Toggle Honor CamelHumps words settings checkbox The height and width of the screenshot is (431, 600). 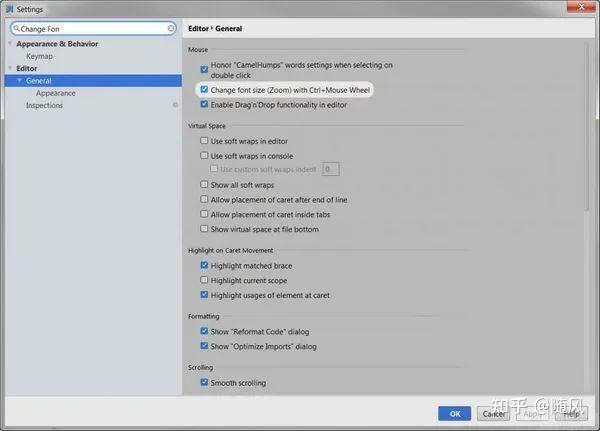204,69
